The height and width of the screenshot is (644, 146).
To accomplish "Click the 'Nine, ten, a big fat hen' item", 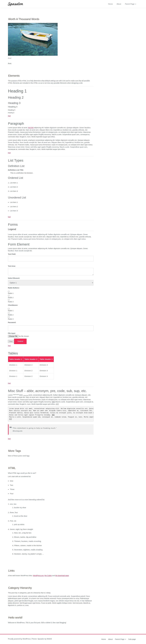I will pos(23,533).
